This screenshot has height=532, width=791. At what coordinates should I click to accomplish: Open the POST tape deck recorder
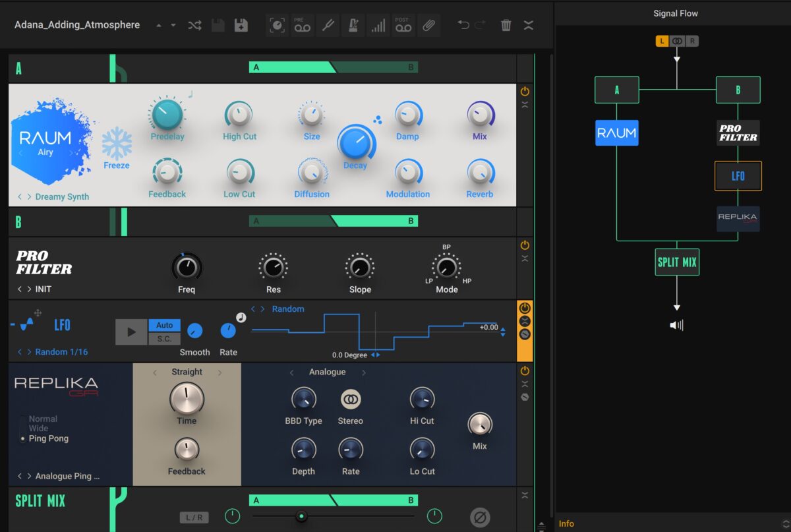tap(403, 26)
